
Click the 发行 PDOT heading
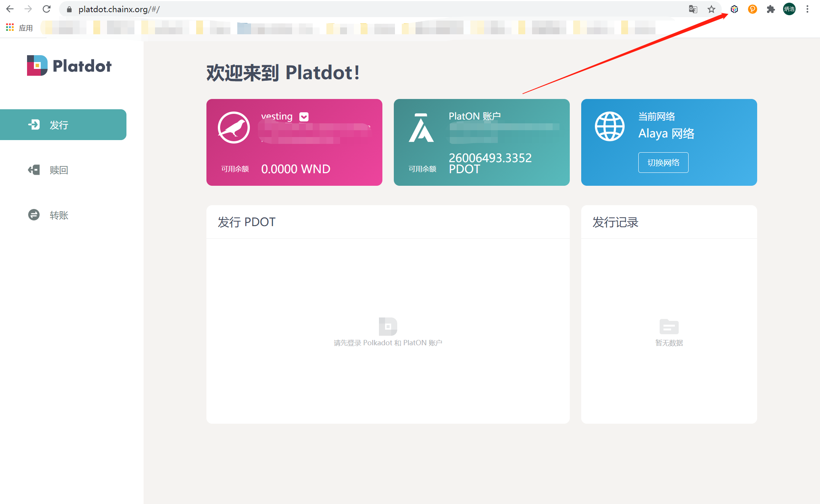tap(246, 222)
